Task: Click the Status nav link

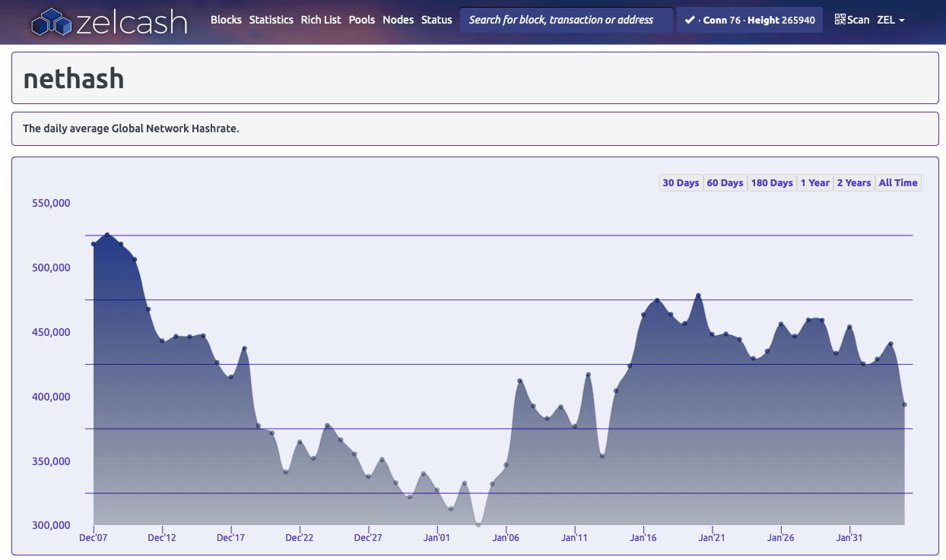Action: pyautogui.click(x=436, y=20)
